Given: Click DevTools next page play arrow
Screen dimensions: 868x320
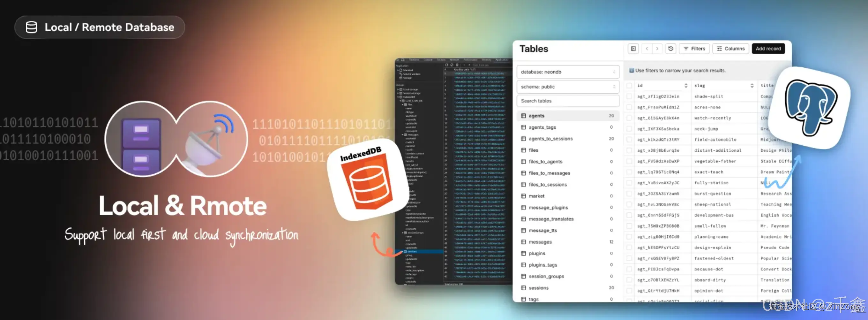Looking at the screenshot, I should point(469,65).
